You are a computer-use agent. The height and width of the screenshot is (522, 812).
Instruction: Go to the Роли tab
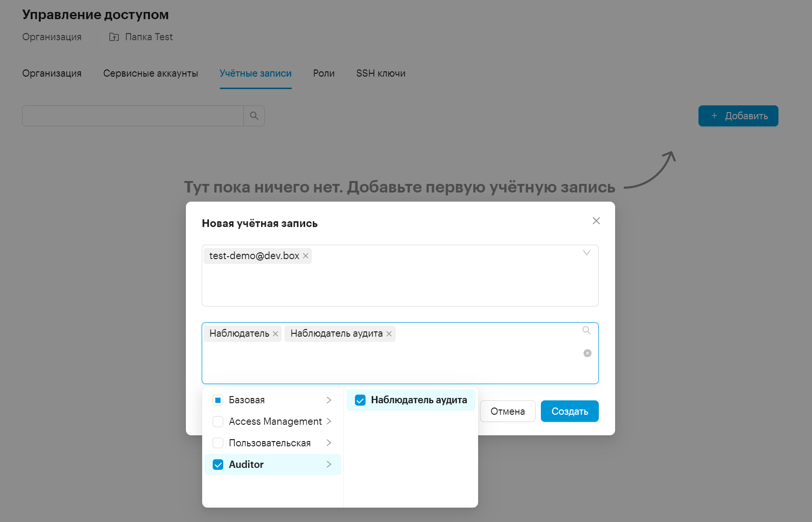pyautogui.click(x=324, y=73)
